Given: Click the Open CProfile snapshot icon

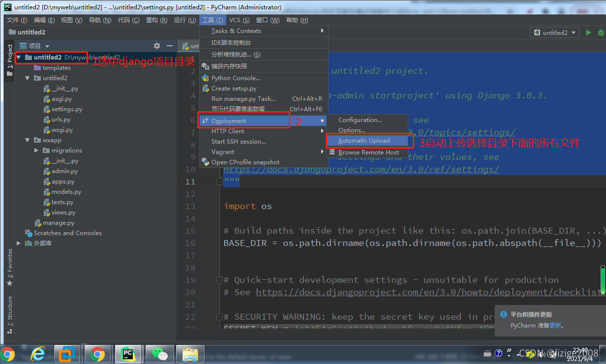Looking at the screenshot, I should pos(206,162).
